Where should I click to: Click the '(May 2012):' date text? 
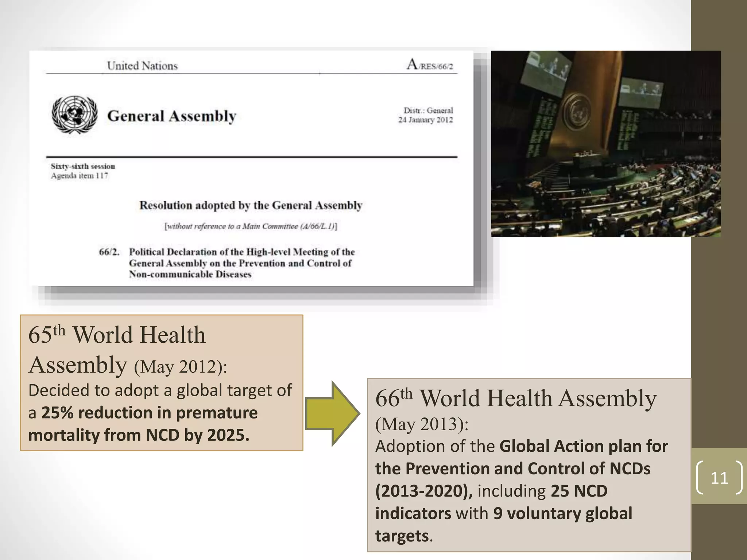pyautogui.click(x=181, y=366)
